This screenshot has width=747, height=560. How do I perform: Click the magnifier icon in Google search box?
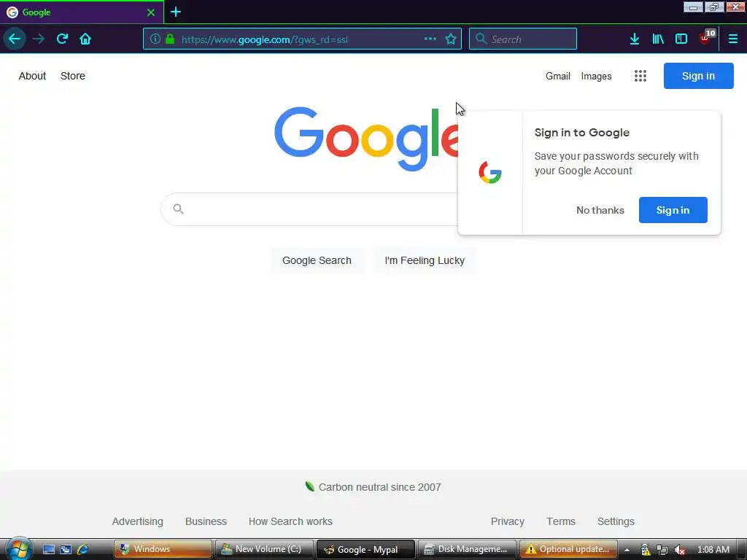pyautogui.click(x=178, y=209)
